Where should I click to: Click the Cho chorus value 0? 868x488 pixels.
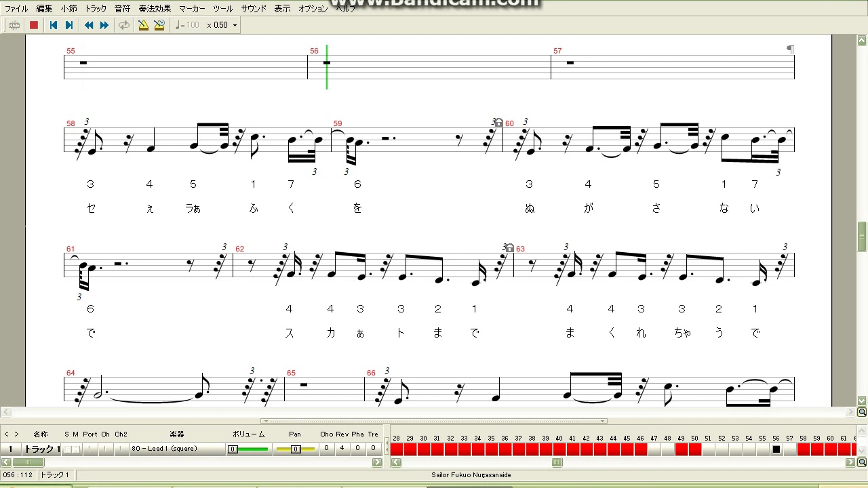(x=326, y=448)
